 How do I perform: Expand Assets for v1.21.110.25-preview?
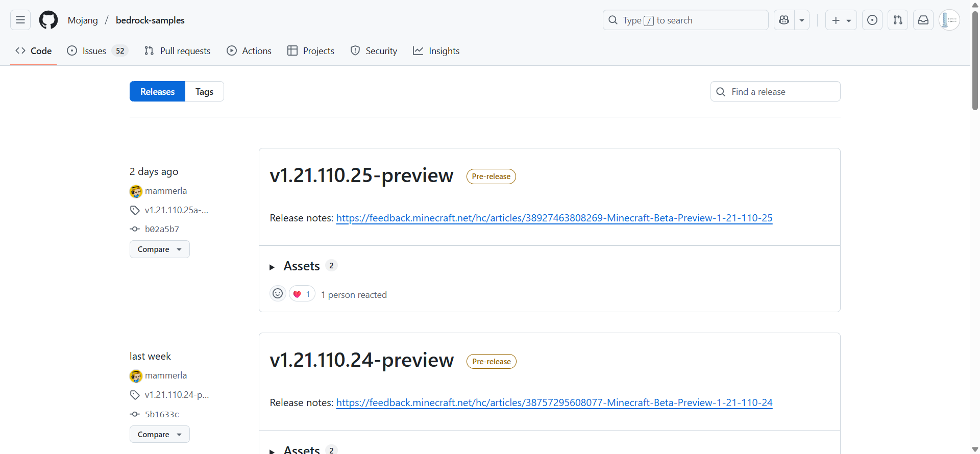[x=302, y=266]
